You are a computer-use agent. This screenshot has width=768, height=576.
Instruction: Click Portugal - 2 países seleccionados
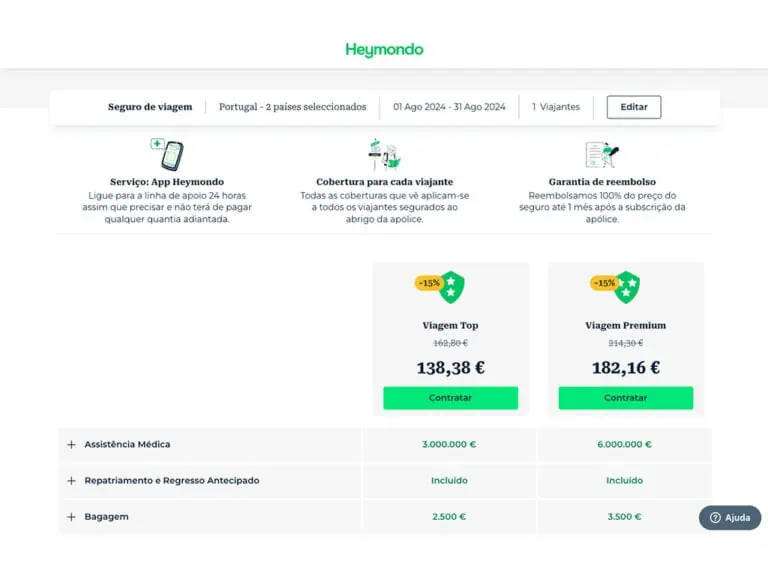pos(292,107)
